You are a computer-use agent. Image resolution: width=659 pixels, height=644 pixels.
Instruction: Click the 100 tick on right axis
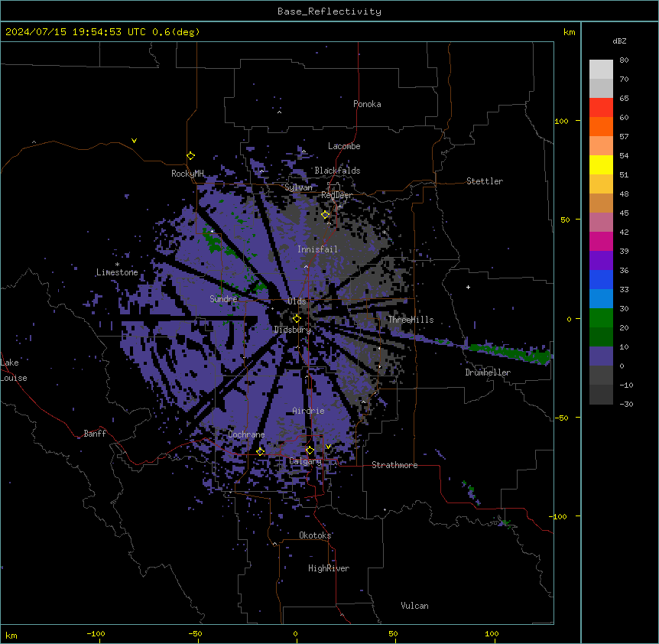(561, 121)
